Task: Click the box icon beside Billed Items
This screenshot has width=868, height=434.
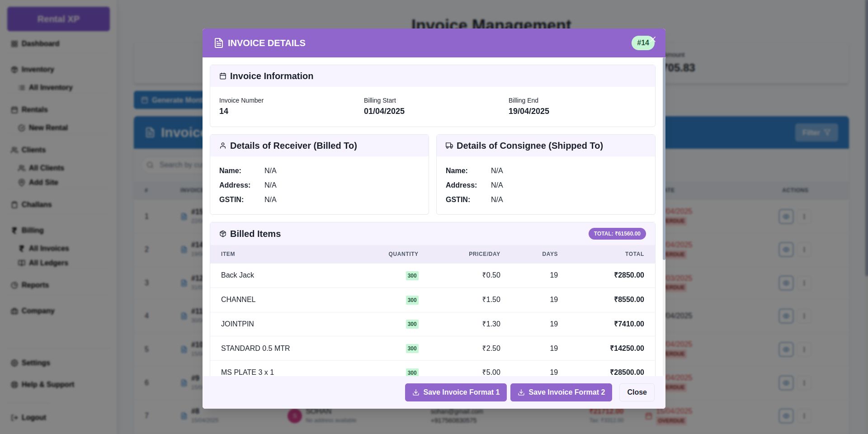Action: pos(223,234)
